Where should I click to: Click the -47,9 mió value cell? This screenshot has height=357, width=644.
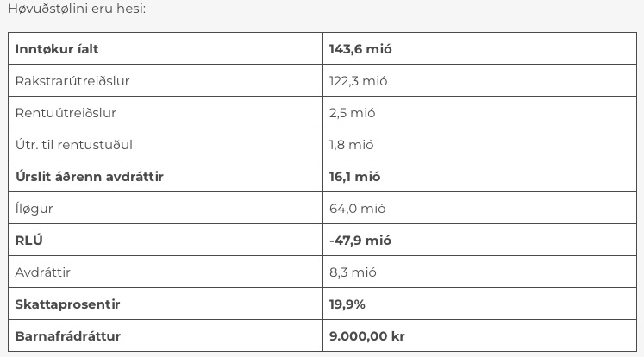[x=479, y=240]
